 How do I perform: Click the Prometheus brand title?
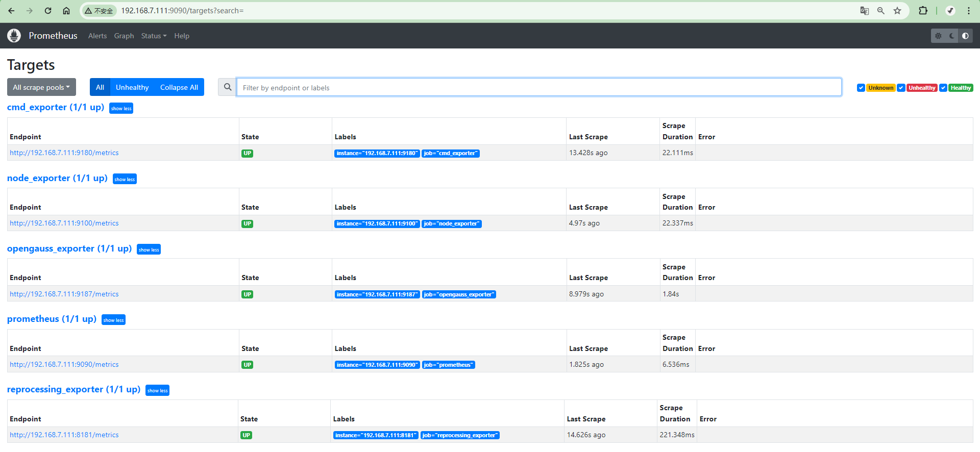point(53,36)
